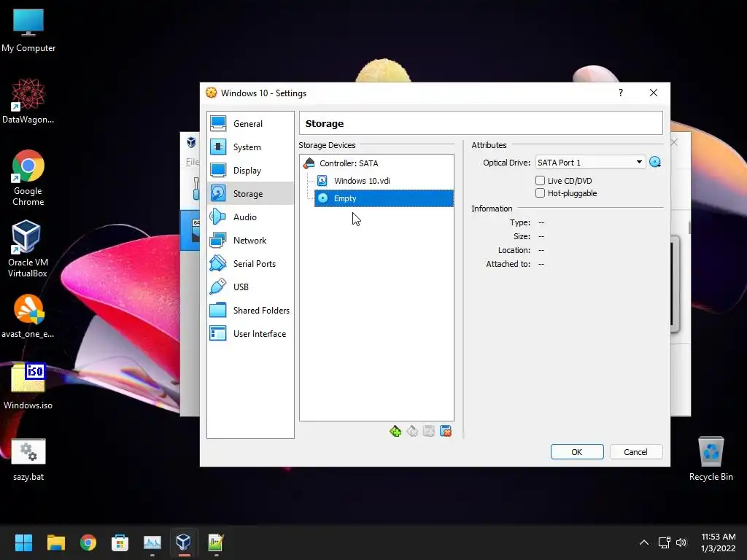Confirm settings with the OK button
The image size is (747, 560).
click(x=577, y=452)
